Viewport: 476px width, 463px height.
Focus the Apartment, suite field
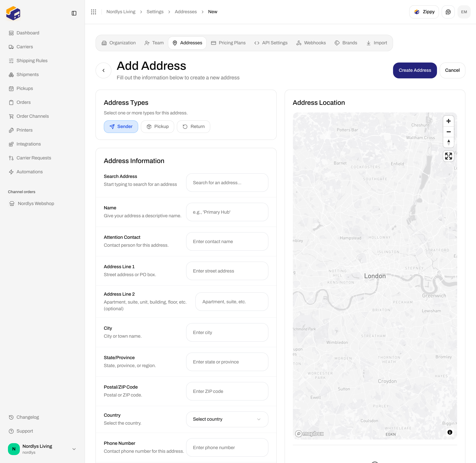click(232, 302)
